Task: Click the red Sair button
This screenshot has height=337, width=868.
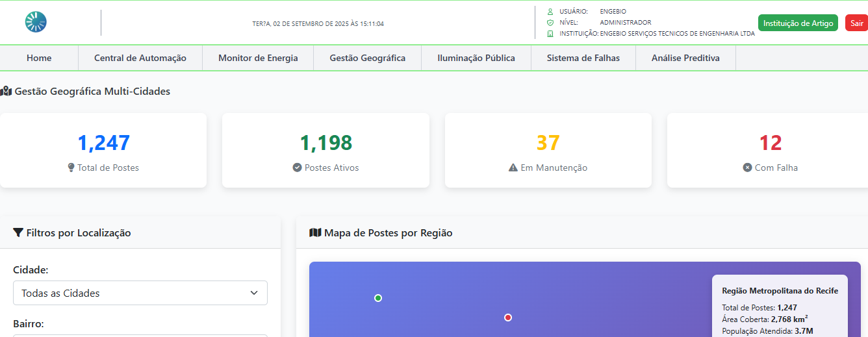Action: click(856, 23)
